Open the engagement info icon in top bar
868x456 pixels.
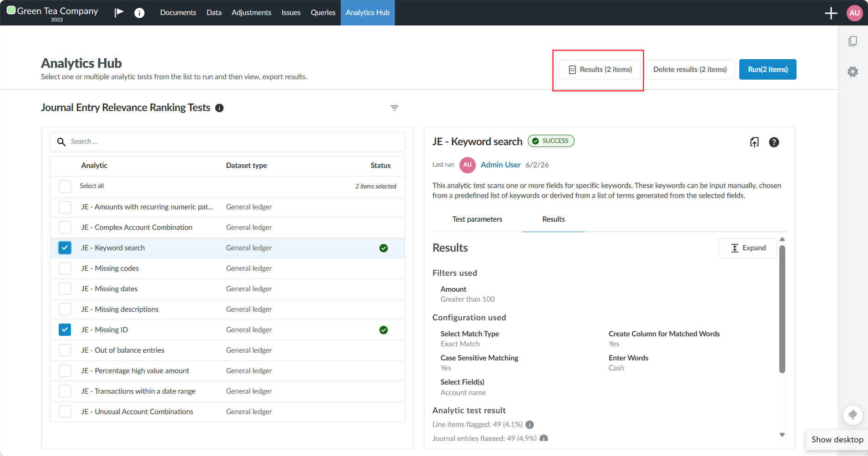(x=139, y=13)
